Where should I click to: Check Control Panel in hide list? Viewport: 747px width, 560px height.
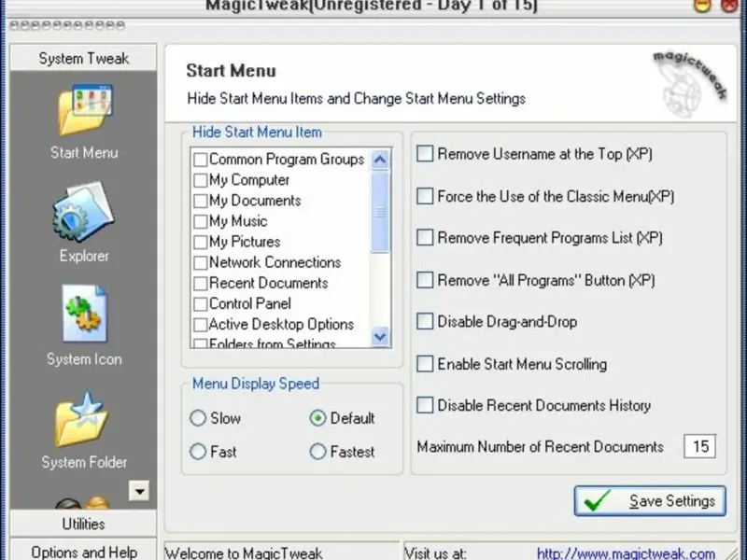[x=201, y=304]
